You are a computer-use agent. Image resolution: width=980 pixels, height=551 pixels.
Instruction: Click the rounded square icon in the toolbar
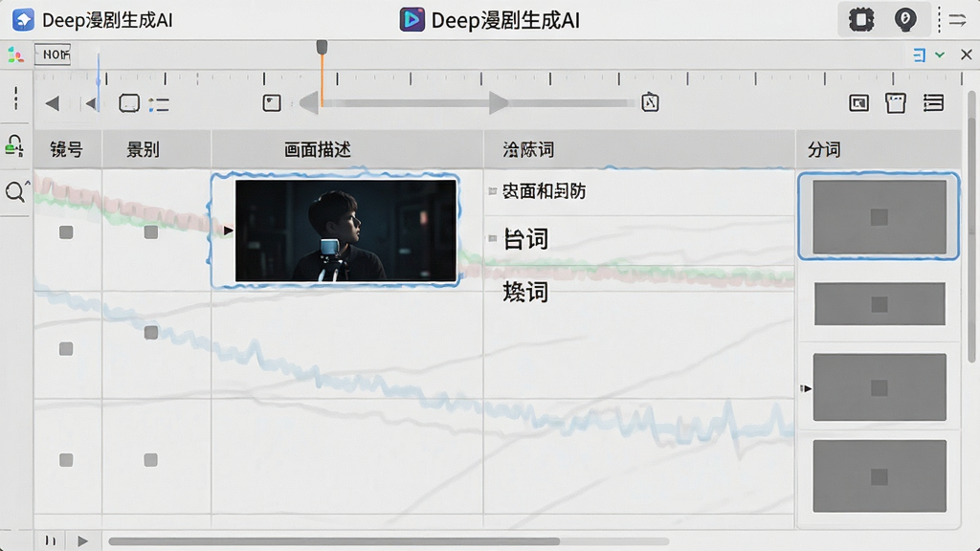(129, 103)
